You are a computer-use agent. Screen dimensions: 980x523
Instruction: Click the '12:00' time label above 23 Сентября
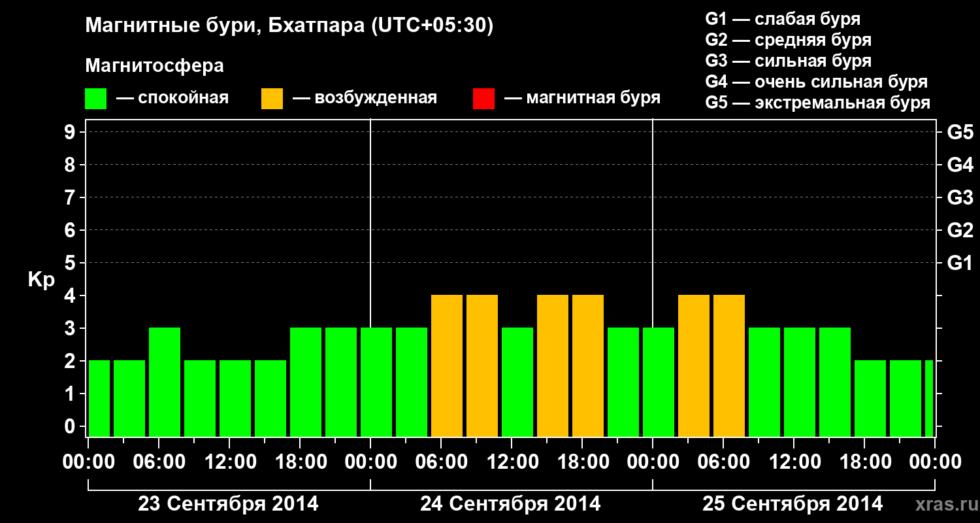click(230, 462)
